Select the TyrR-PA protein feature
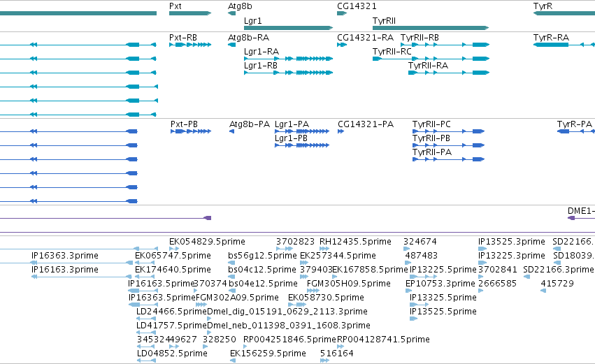The width and height of the screenshot is (595, 364). (576, 131)
